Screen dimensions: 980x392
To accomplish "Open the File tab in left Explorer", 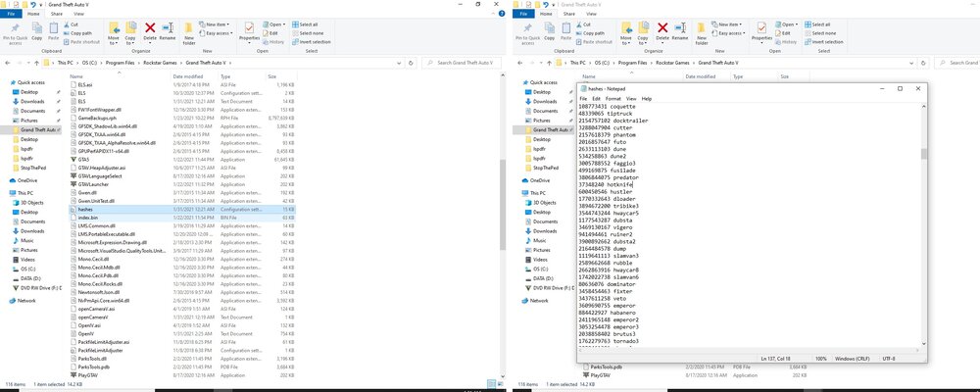I will [x=10, y=13].
